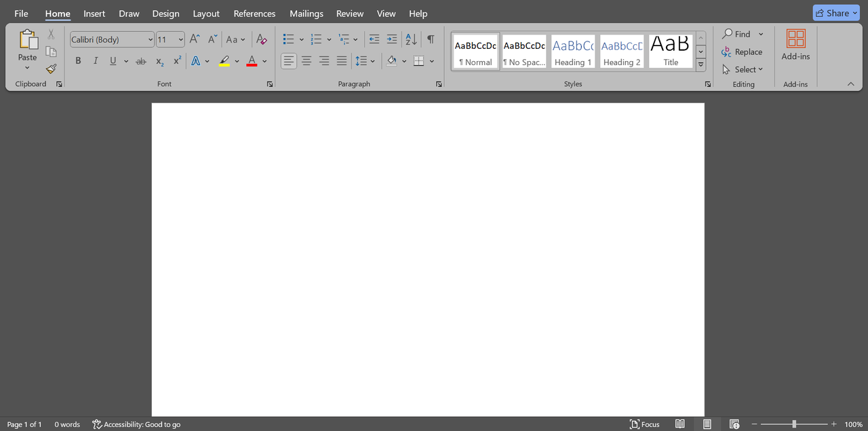Apply superscript formatting
868x431 pixels.
tap(177, 61)
